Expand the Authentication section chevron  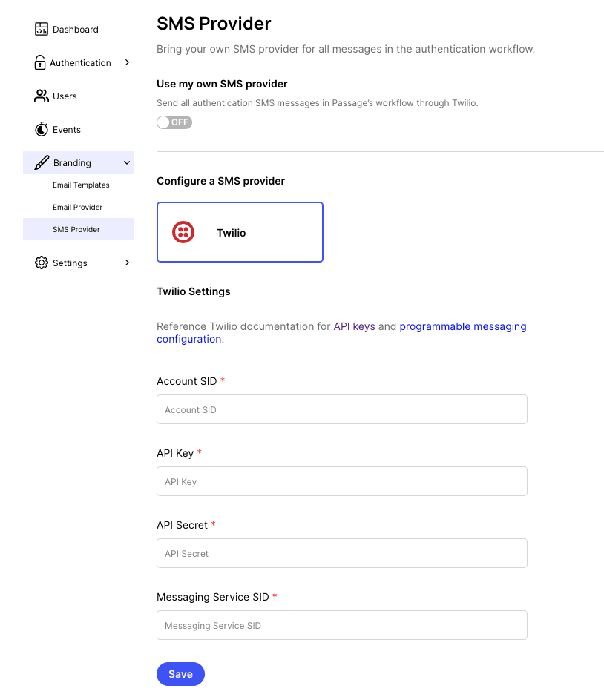[126, 62]
